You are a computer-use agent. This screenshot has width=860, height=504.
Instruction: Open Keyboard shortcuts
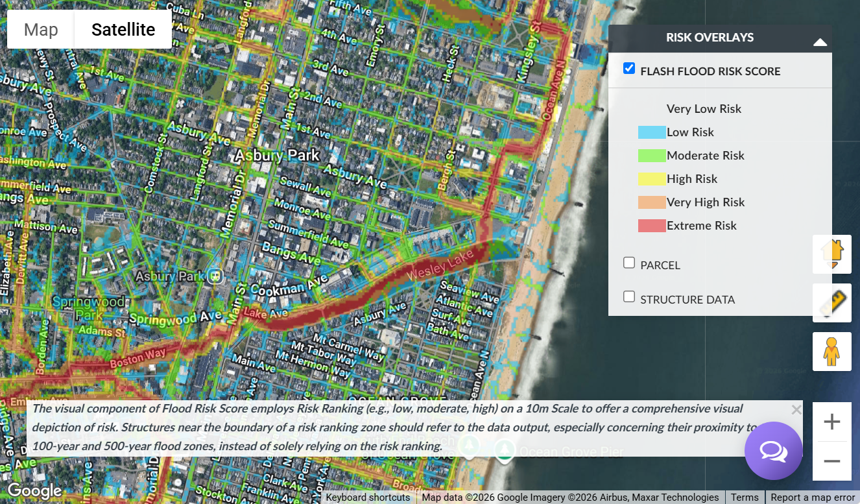pyautogui.click(x=368, y=498)
